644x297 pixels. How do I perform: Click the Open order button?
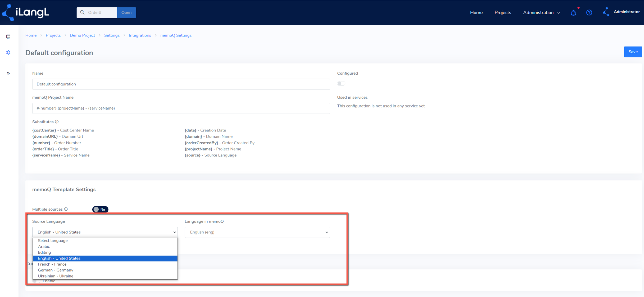127,13
